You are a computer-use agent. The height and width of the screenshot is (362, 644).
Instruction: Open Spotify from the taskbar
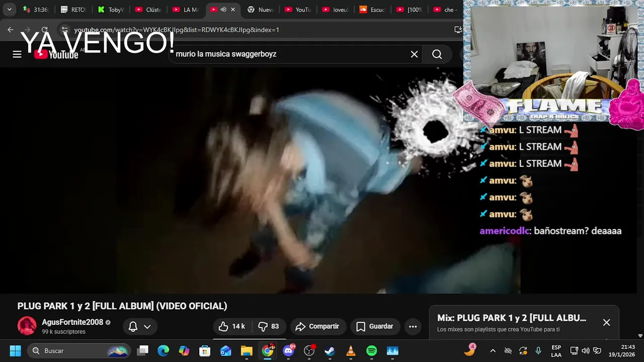[372, 350]
